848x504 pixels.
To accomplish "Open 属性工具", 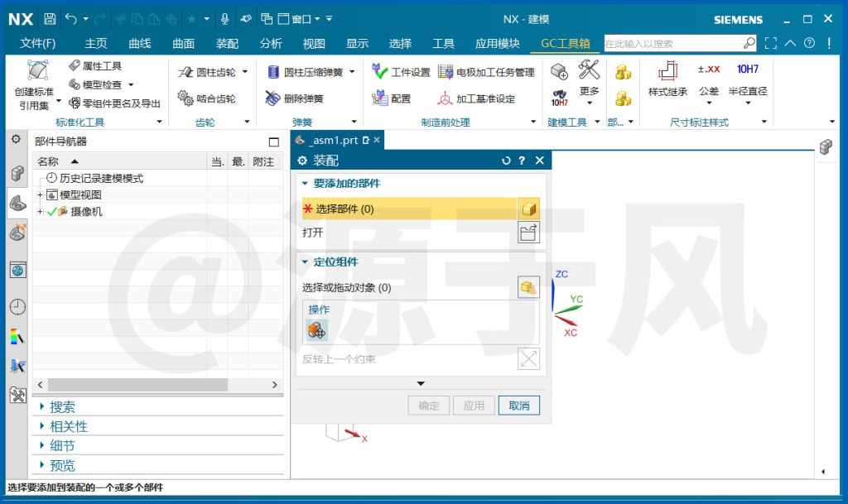I will pyautogui.click(x=96, y=66).
